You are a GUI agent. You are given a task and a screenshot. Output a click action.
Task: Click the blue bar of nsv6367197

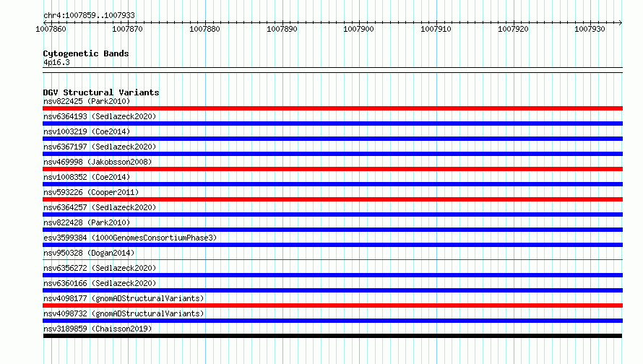click(332, 154)
